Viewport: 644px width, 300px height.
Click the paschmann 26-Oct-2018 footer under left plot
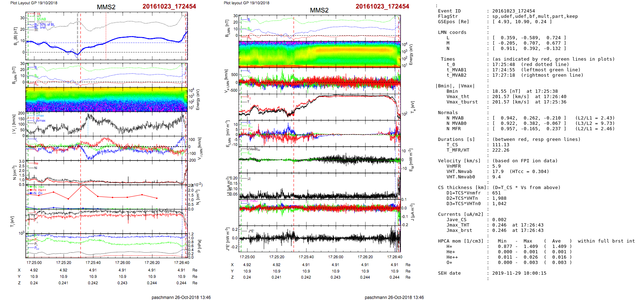[x=181, y=298]
